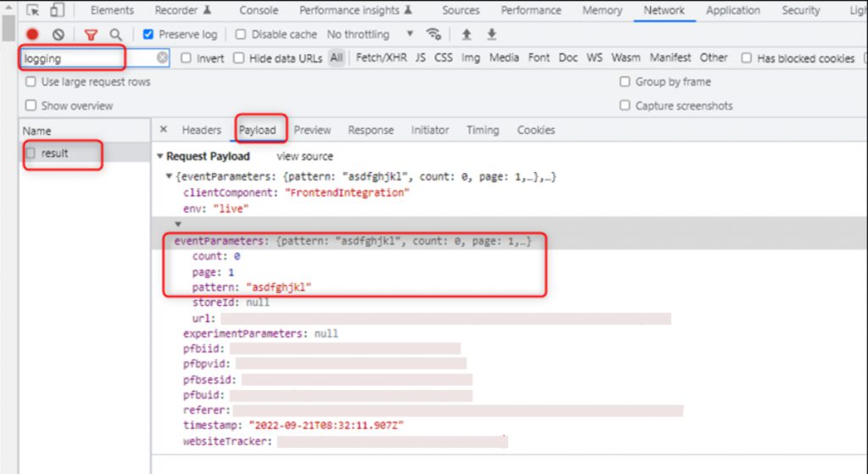Open the Memory tab
Image resolution: width=868 pixels, height=474 pixels.
tap(603, 10)
